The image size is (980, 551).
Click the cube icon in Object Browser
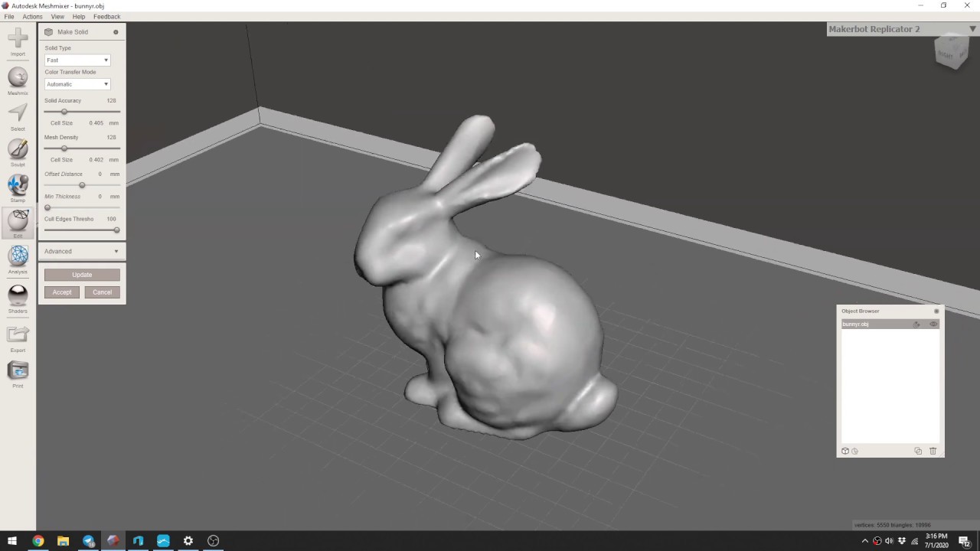[845, 451]
